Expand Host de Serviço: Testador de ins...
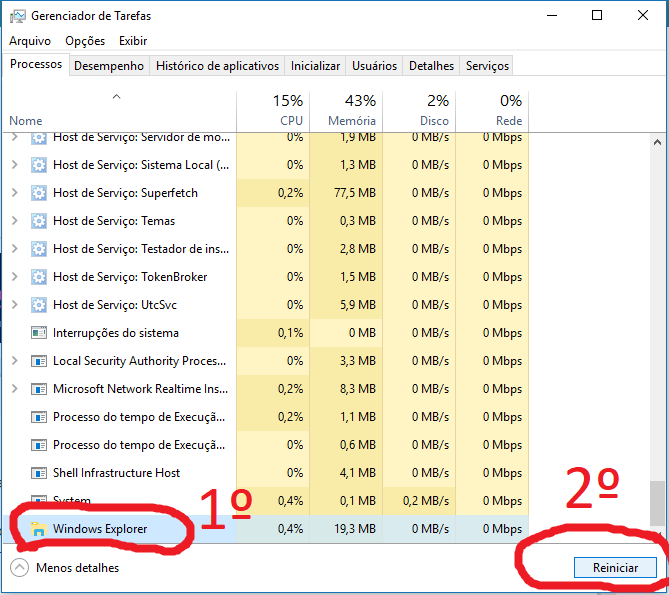The image size is (669, 595). coord(15,249)
